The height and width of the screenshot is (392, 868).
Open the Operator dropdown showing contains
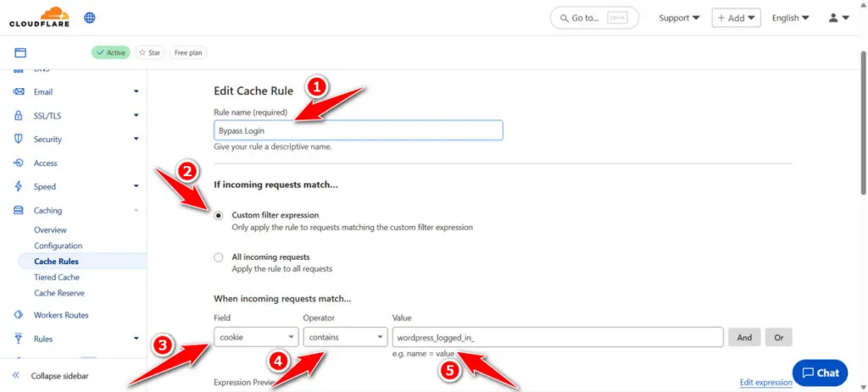point(344,337)
